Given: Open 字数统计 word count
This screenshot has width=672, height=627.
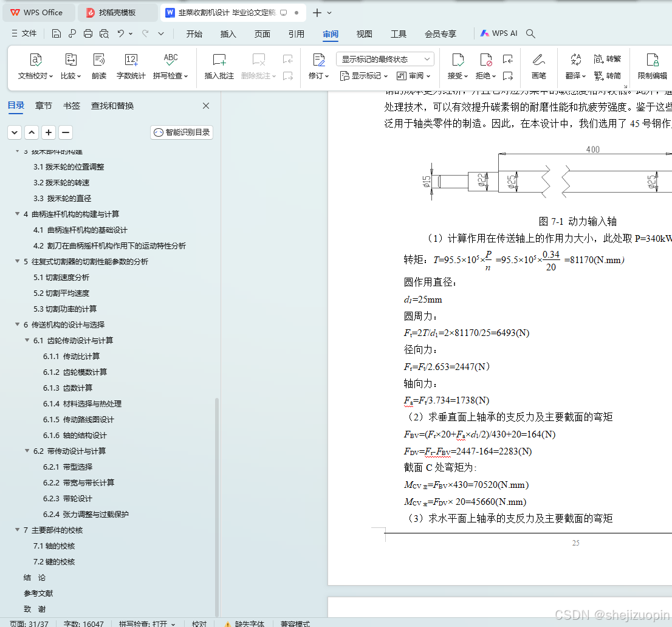Looking at the screenshot, I should pos(131,66).
